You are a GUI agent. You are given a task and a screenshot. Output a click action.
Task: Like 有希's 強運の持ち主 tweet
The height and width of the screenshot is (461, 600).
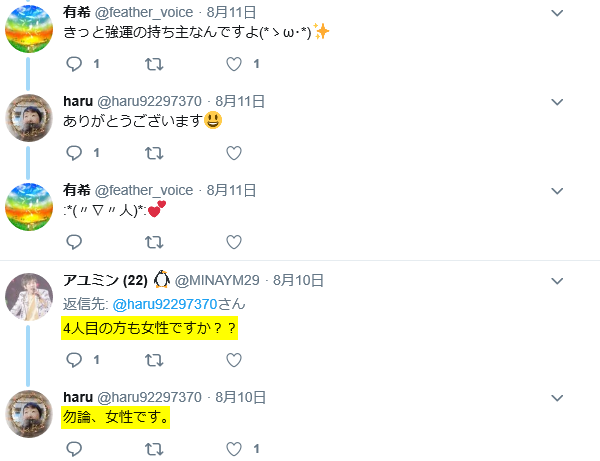click(234, 64)
